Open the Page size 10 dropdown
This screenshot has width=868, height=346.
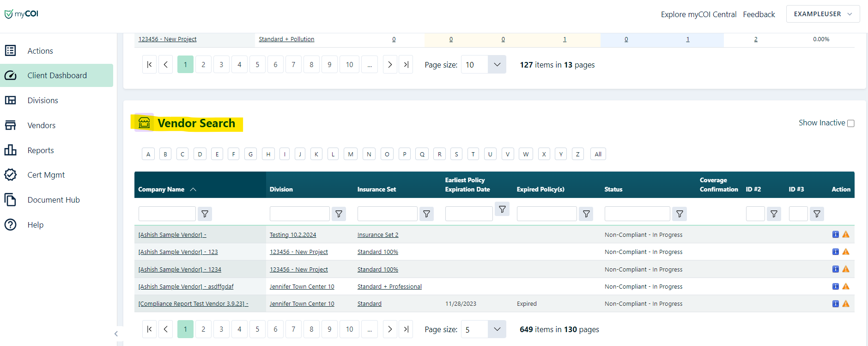point(497,65)
